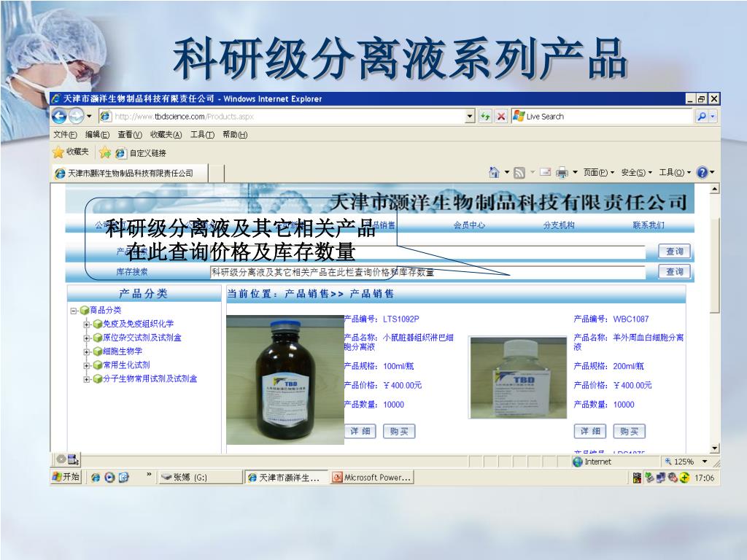Click the blue help question mark icon
Viewport: 747px width, 560px height.
tap(703, 172)
